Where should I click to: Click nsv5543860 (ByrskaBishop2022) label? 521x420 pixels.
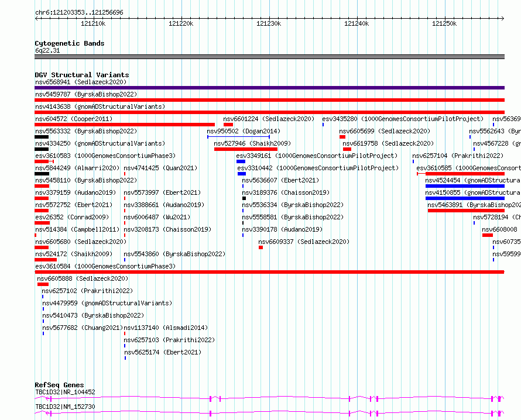pyautogui.click(x=174, y=254)
